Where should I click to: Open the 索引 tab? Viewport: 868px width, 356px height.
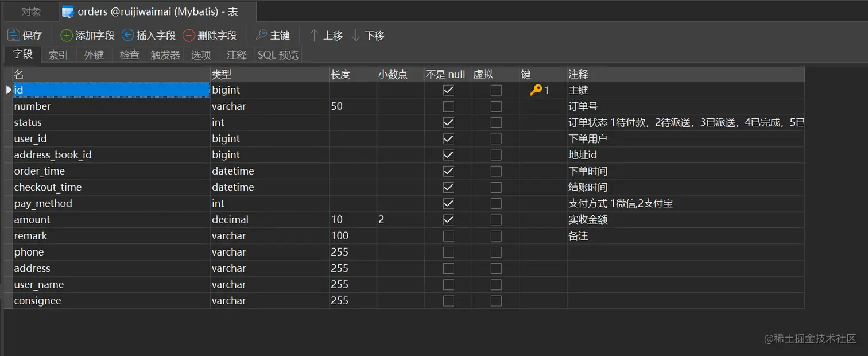(59, 55)
